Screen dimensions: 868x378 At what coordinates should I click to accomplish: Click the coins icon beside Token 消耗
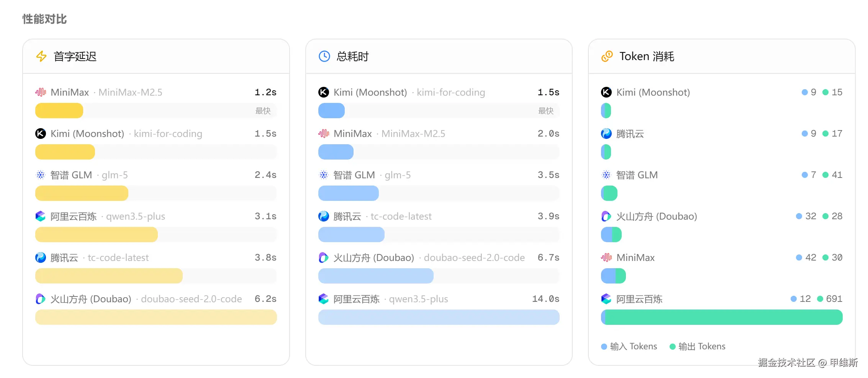607,57
